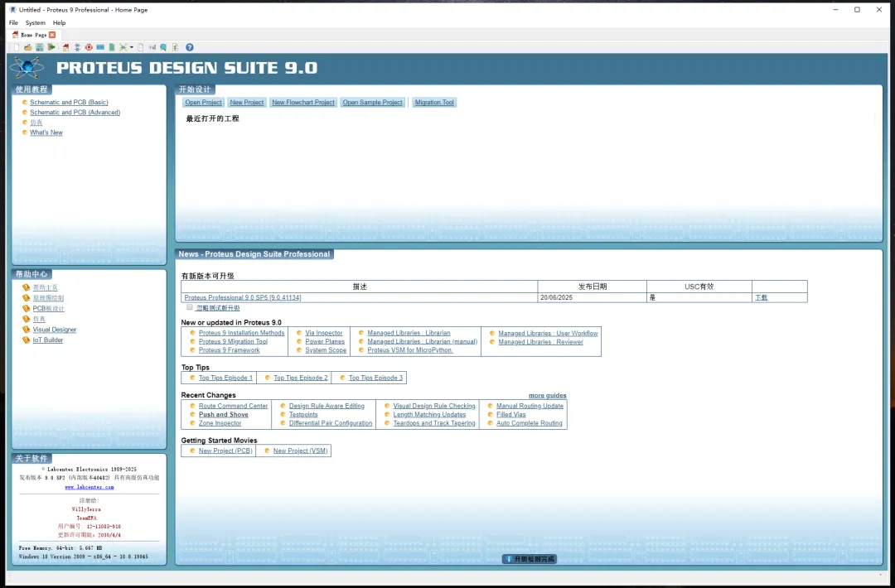The height and width of the screenshot is (588, 895).
Task: Open PCB Layout via red toolbar icon
Action: 89,47
